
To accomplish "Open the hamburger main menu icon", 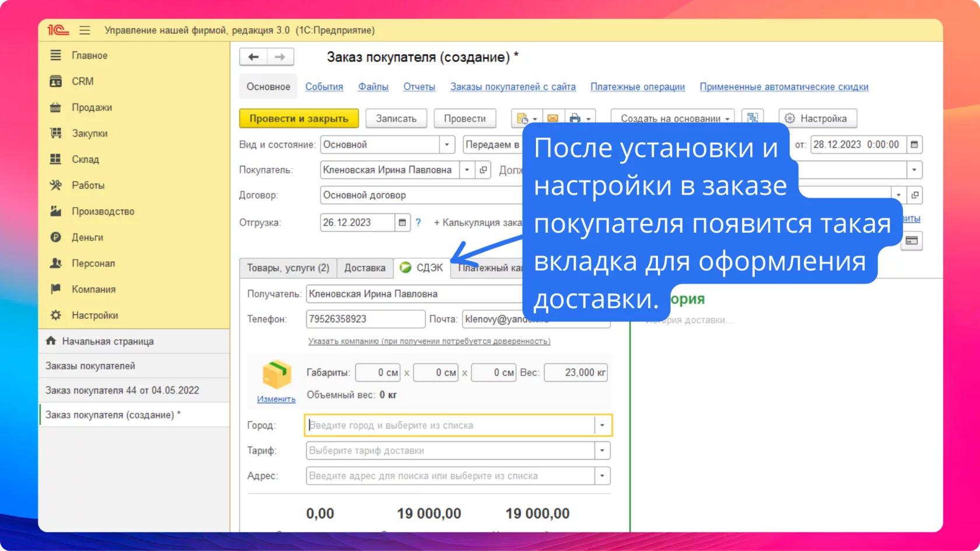I will click(x=85, y=30).
